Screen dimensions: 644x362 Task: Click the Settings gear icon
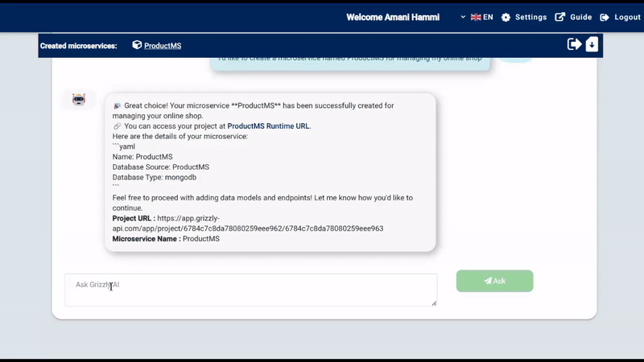506,17
